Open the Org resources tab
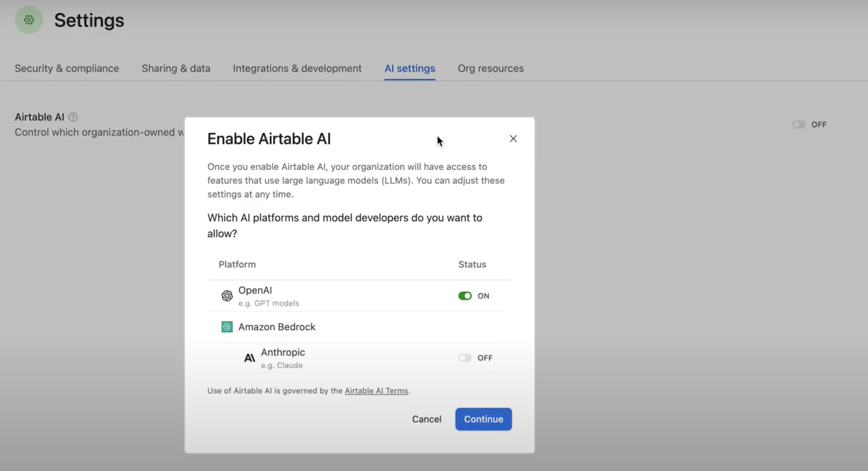 click(491, 68)
